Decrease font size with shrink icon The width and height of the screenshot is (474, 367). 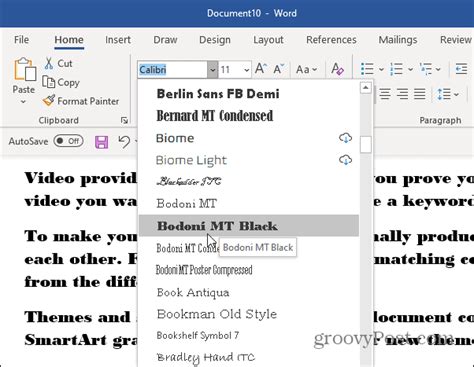pyautogui.click(x=278, y=69)
